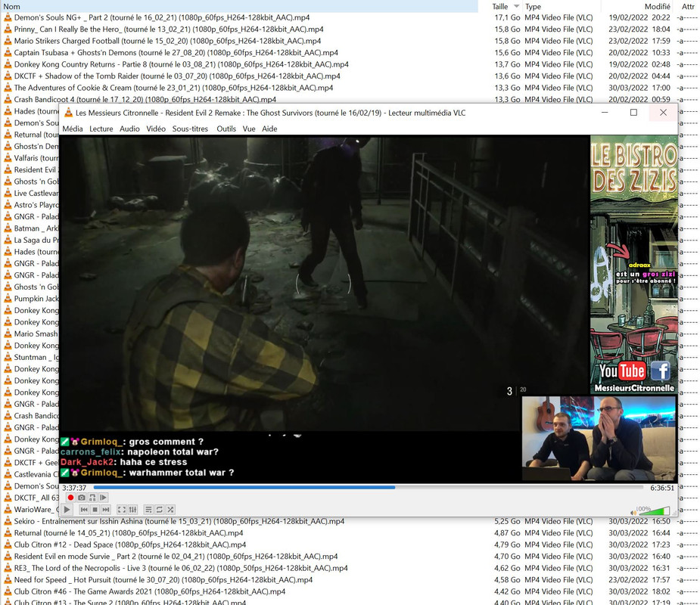This screenshot has height=605, width=700.
Task: Click VLC icon of Club Citron #12 file
Action: (x=8, y=544)
